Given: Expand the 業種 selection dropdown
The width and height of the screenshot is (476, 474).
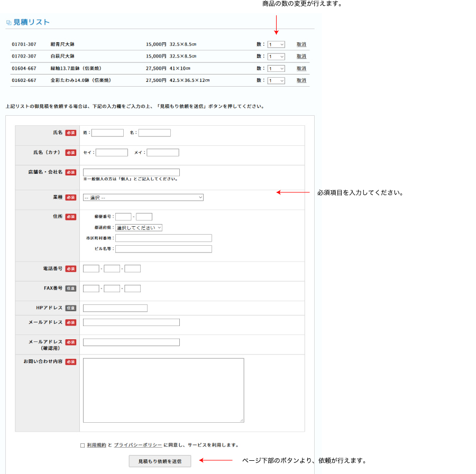Looking at the screenshot, I should pyautogui.click(x=143, y=198).
